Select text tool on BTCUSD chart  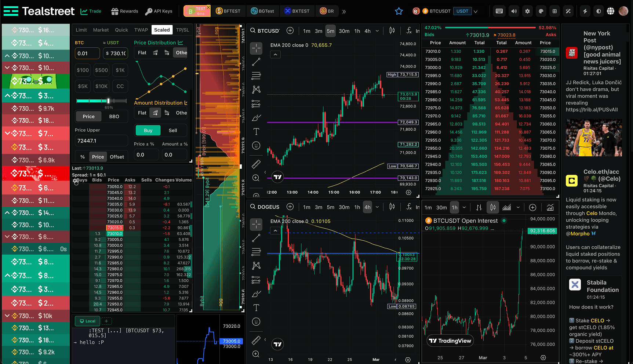tap(256, 132)
